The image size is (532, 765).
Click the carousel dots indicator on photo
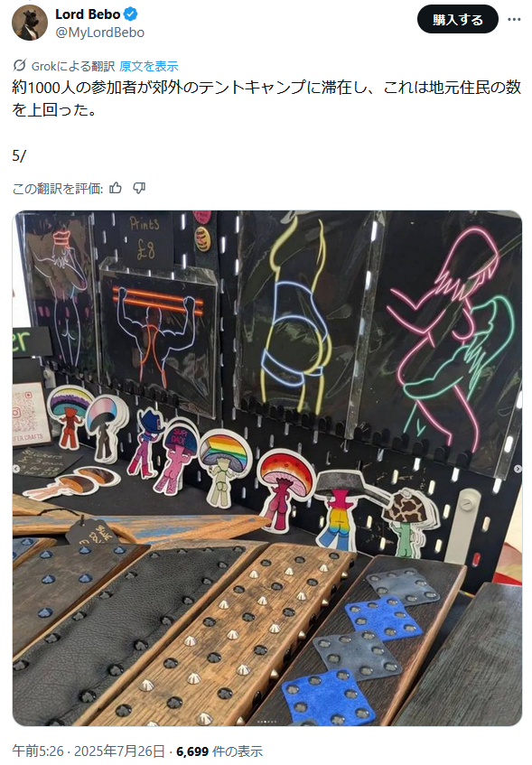pos(267,721)
